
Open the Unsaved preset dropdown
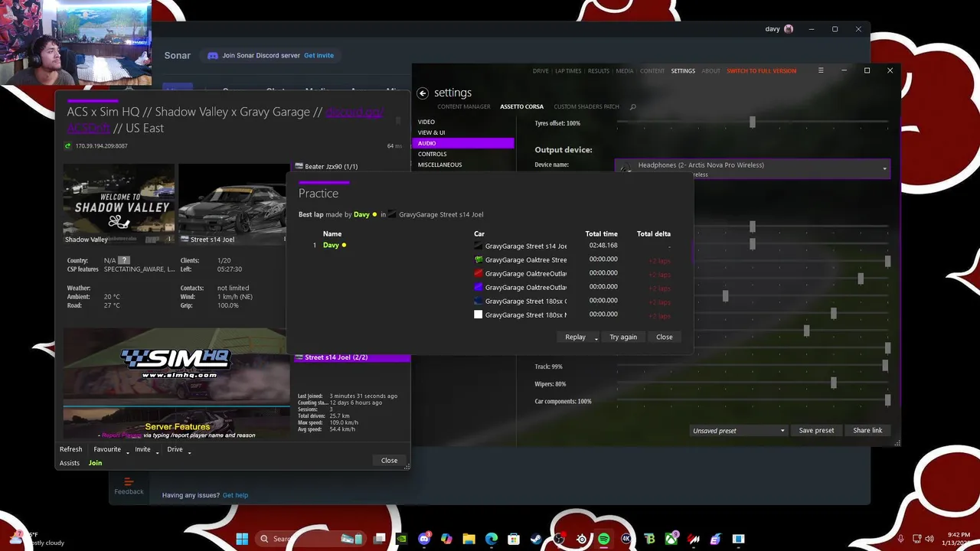738,430
